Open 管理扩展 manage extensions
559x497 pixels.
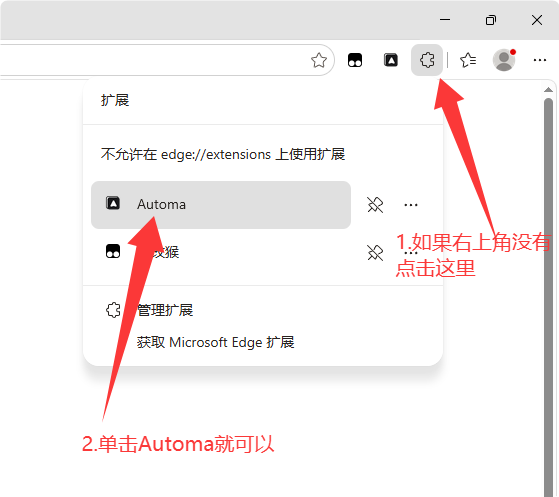point(165,310)
